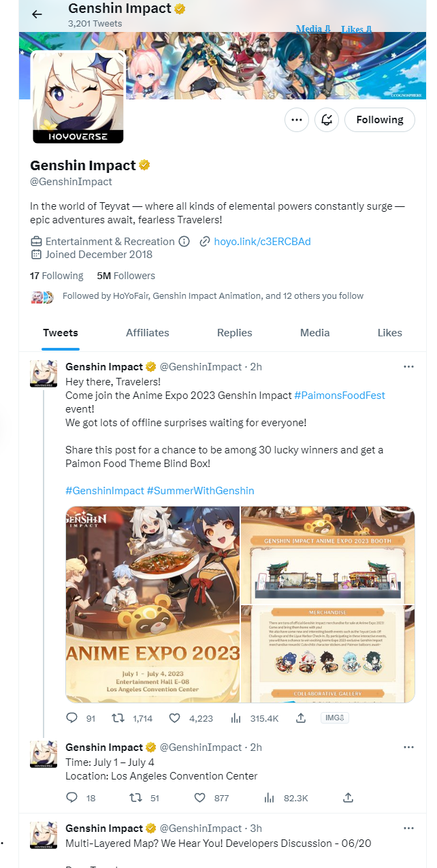Retweet the tweet with 1,714 retweets
Screen dimensions: 437x868
118,718
